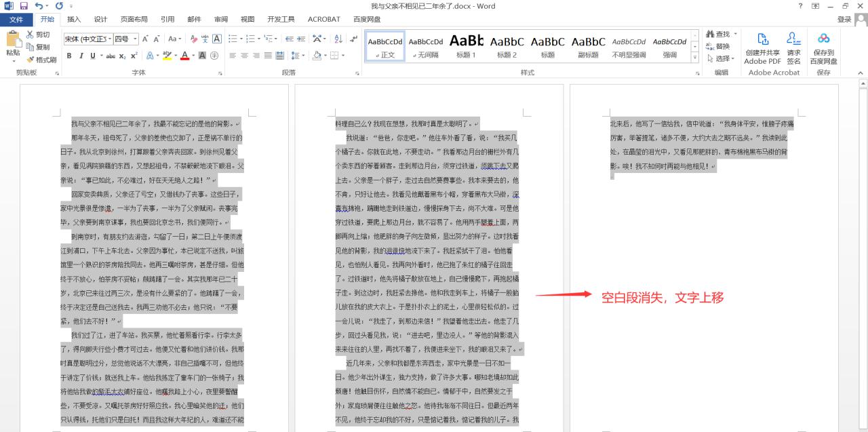
Task: Click the shrink font size icon
Action: 156,39
